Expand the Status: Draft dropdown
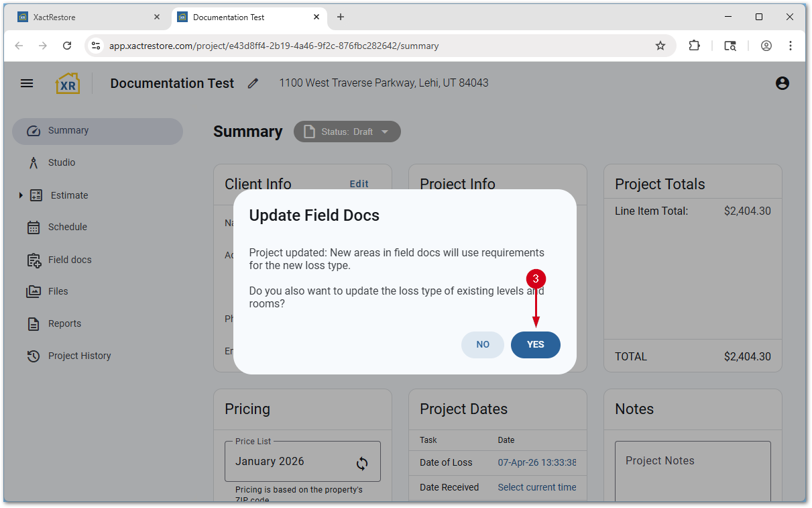812x508 pixels. 385,132
